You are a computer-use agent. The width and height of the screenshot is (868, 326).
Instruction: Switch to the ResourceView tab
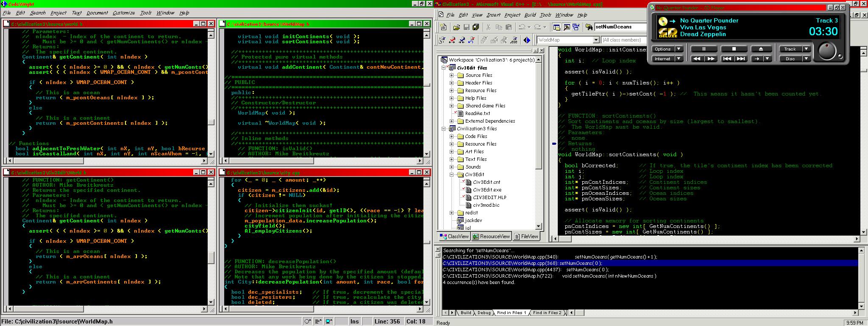tap(491, 236)
